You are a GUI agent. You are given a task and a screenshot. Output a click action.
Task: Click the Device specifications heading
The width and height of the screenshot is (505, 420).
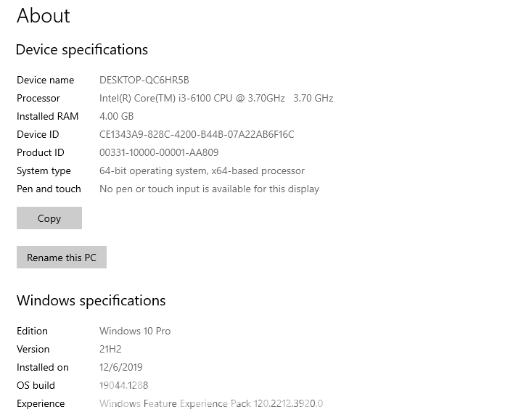coord(82,50)
